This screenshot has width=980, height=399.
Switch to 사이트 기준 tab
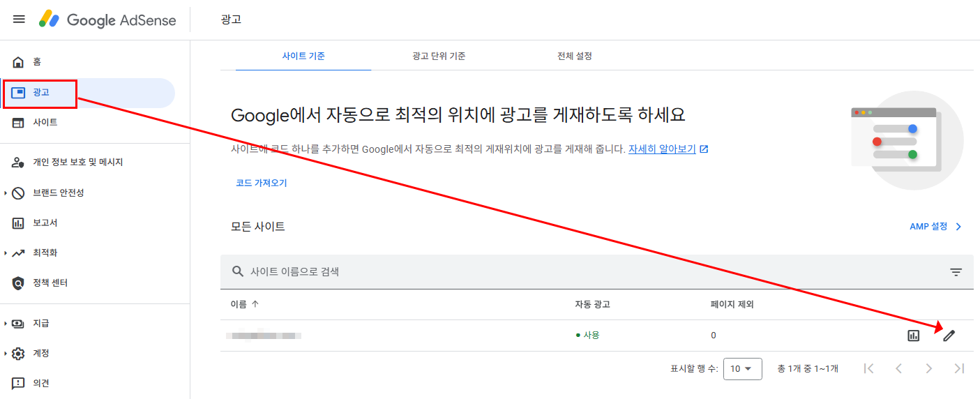pos(303,56)
